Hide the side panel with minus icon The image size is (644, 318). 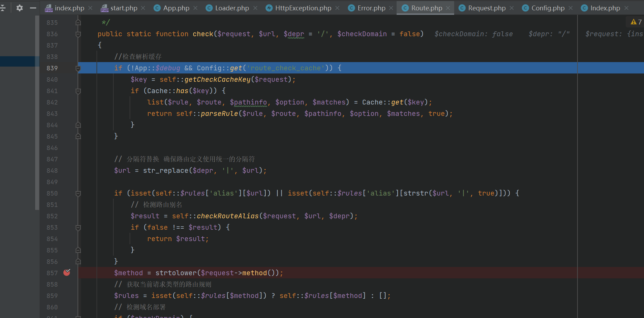[x=33, y=8]
